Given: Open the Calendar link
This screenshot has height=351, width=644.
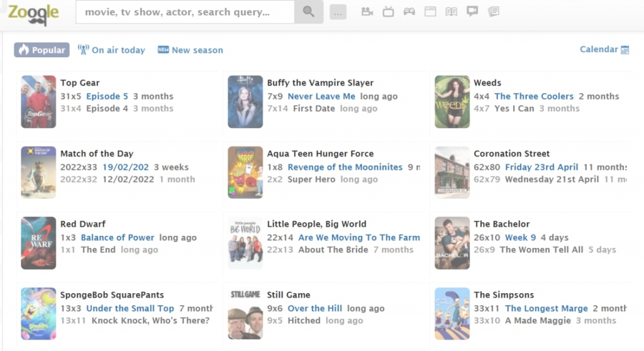Looking at the screenshot, I should 604,49.
